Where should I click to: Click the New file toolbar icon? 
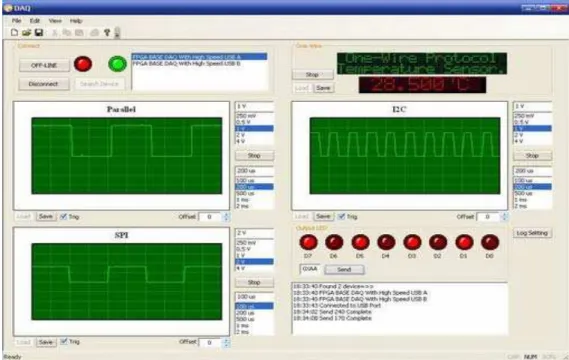14,33
